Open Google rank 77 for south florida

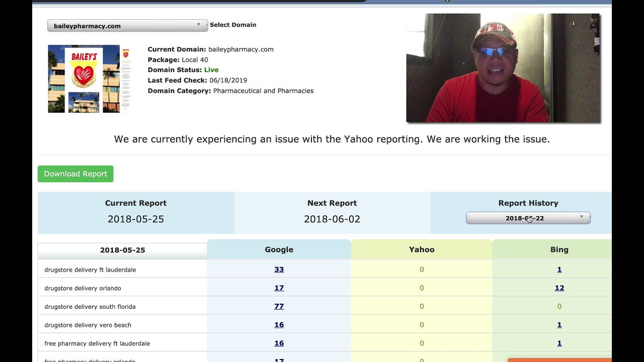point(279,306)
